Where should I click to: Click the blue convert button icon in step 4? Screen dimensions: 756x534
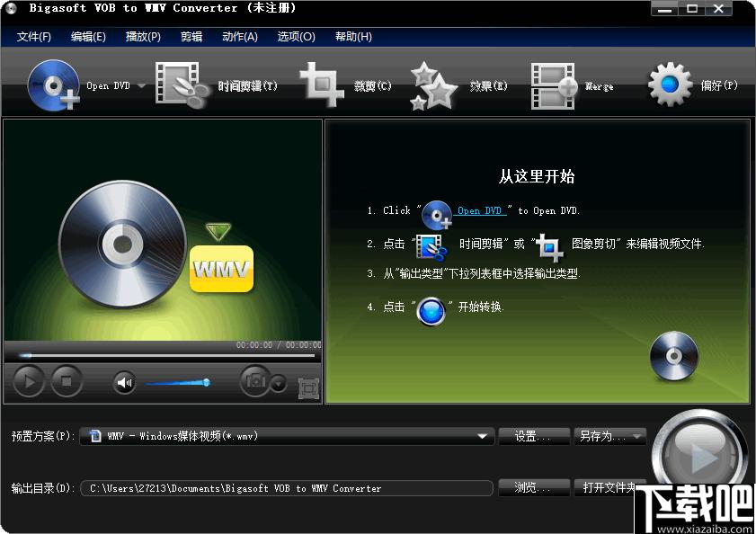click(x=431, y=311)
